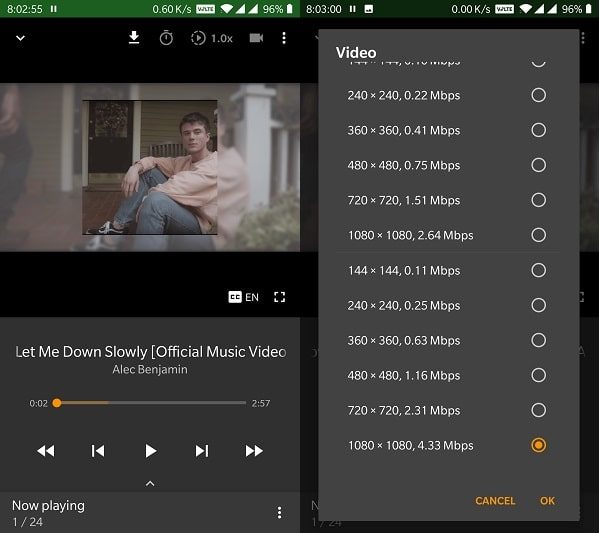
Task: Open the player overflow menu (three dots)
Action: (284, 38)
